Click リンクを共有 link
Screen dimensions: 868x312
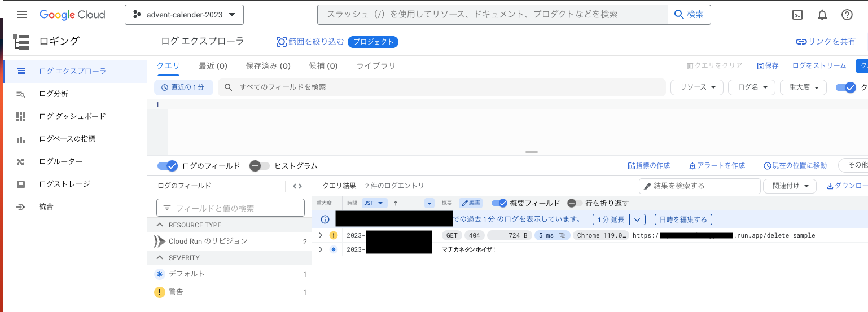click(826, 42)
